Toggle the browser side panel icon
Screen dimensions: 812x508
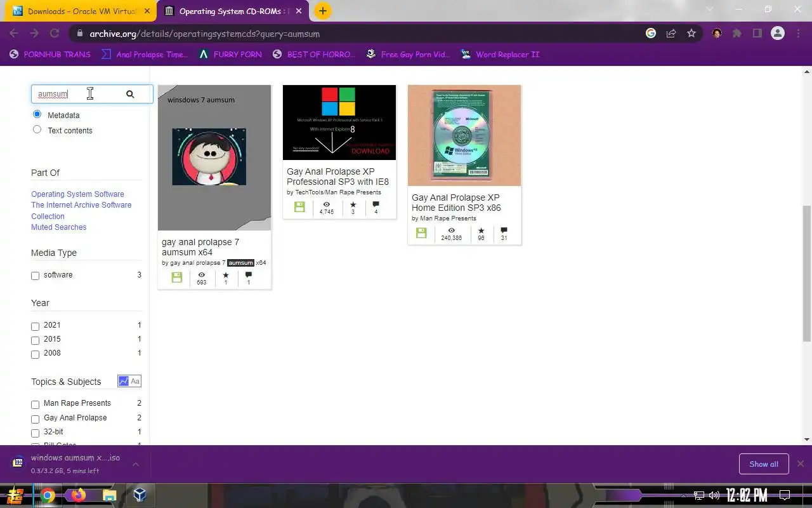click(x=757, y=34)
